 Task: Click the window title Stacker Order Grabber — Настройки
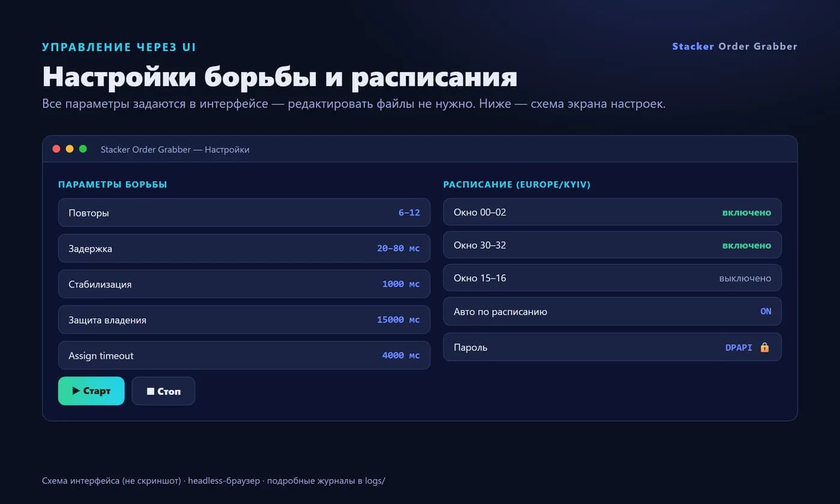point(175,149)
